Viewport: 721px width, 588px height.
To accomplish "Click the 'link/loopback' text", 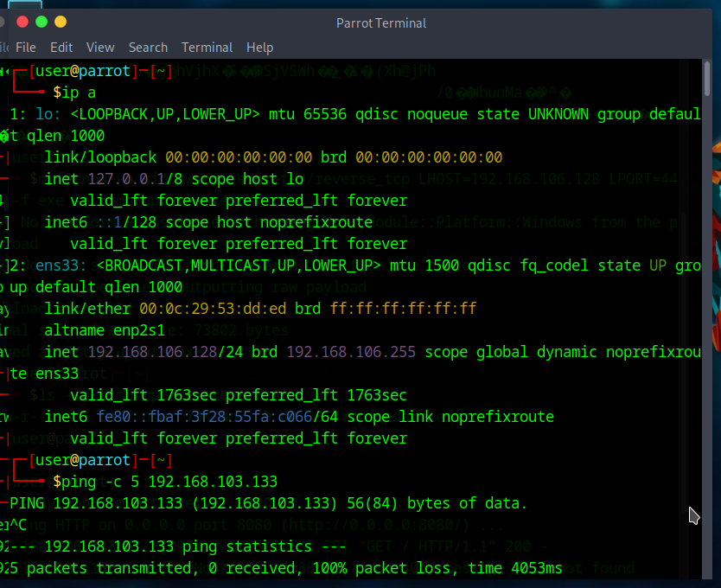I will point(100,157).
